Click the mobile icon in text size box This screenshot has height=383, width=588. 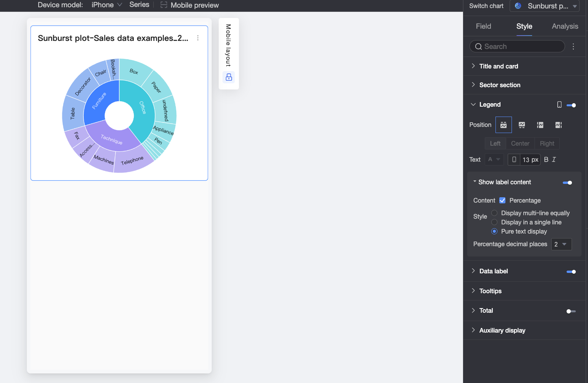tap(514, 159)
